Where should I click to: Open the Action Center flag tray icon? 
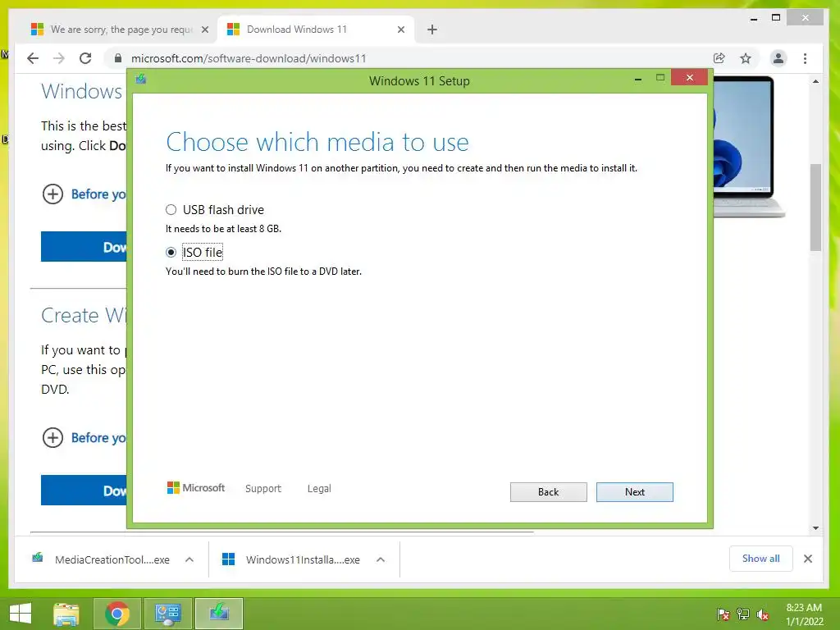coord(724,614)
